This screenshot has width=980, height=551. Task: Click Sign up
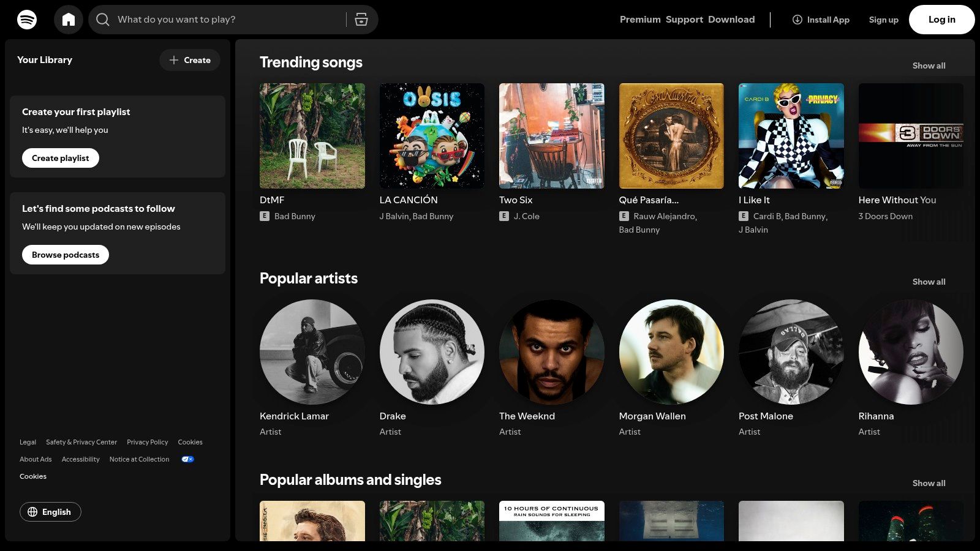tap(883, 20)
